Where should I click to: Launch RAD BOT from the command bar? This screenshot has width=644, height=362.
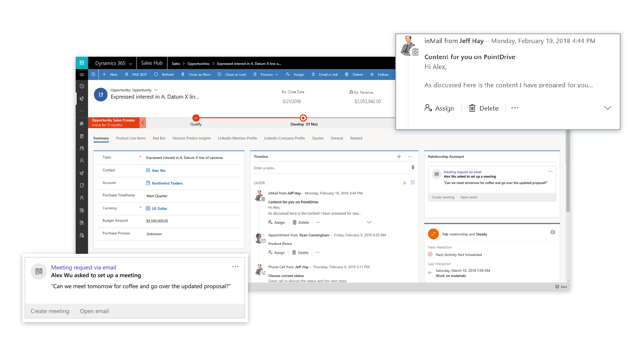pos(136,74)
